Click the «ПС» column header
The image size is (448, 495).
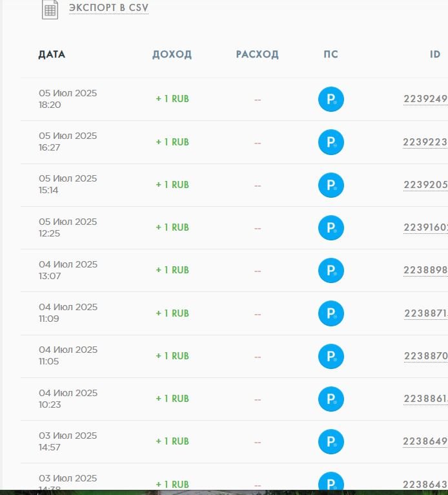[331, 54]
